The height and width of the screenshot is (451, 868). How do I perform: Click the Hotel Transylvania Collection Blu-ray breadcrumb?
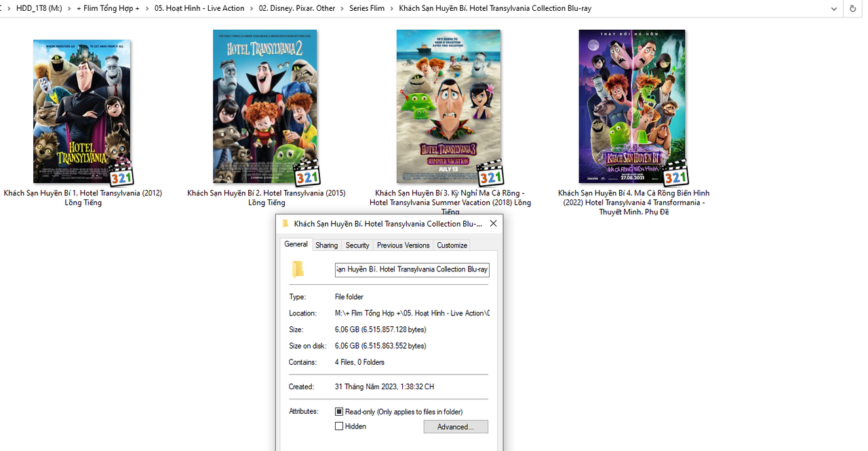[x=495, y=8]
